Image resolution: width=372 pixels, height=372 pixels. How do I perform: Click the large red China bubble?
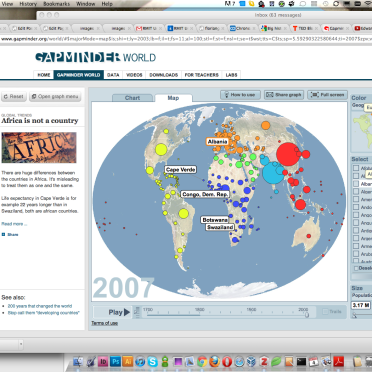coord(288,154)
